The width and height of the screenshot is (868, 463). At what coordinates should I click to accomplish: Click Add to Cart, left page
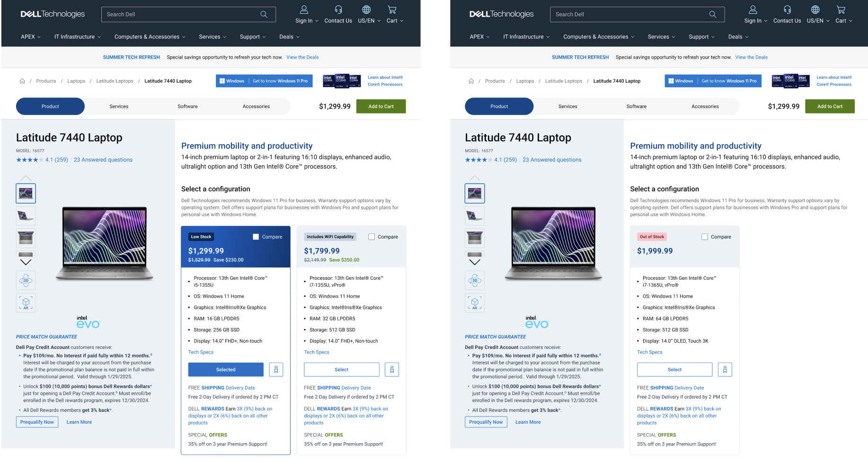pos(381,107)
